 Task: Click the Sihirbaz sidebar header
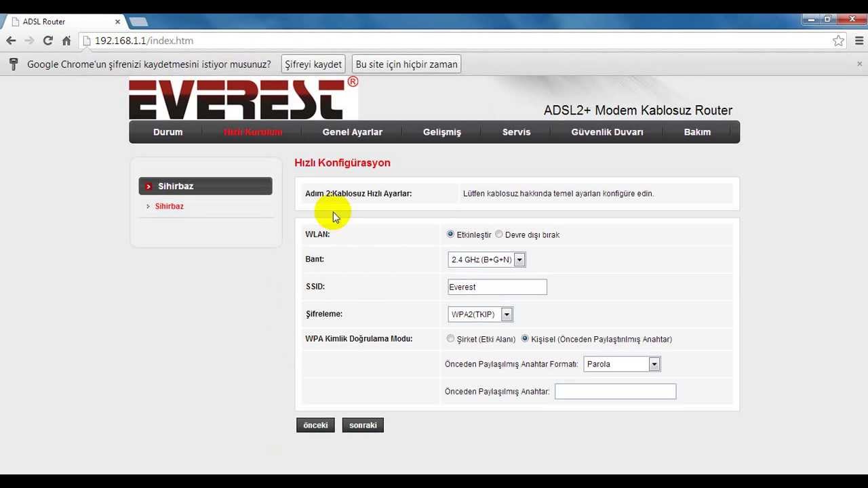(x=205, y=186)
